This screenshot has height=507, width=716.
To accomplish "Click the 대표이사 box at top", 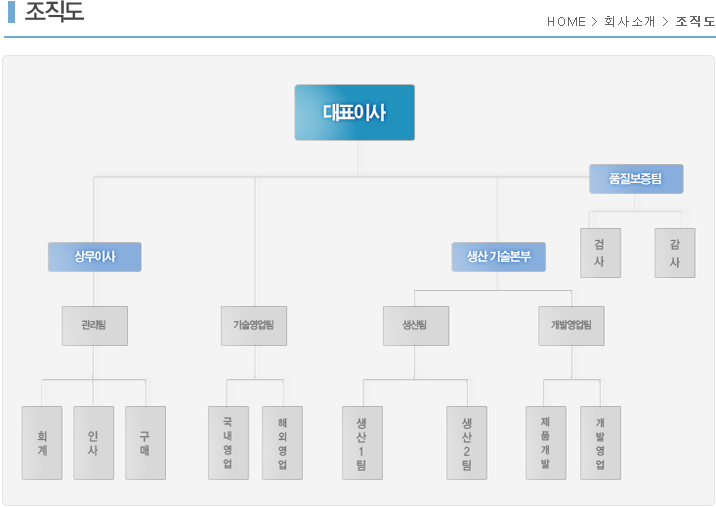I will point(354,112).
